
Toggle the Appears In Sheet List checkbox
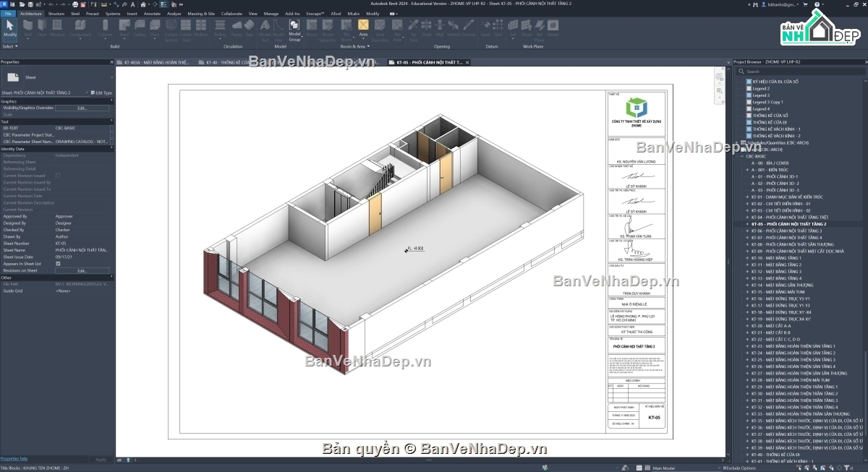pyautogui.click(x=58, y=264)
